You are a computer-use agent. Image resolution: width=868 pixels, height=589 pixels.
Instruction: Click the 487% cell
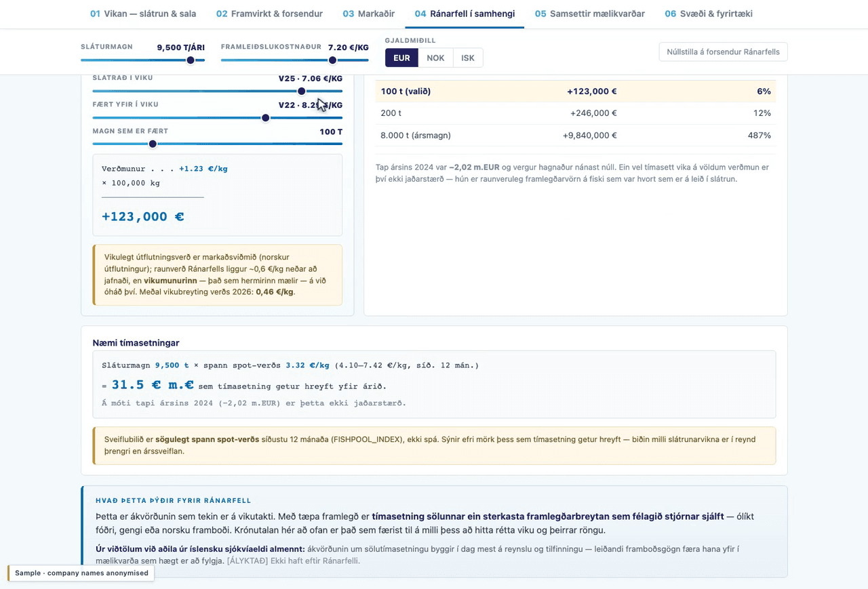759,135
